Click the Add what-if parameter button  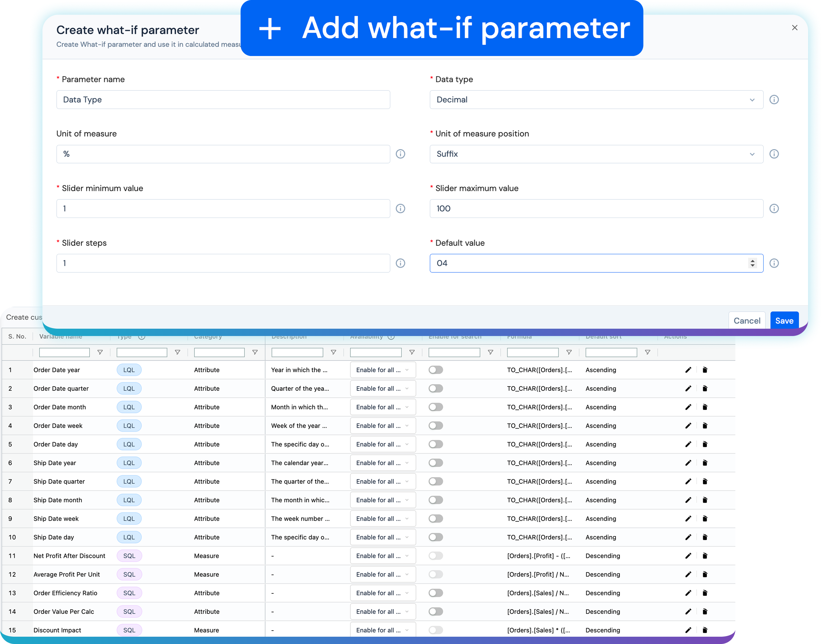(441, 28)
